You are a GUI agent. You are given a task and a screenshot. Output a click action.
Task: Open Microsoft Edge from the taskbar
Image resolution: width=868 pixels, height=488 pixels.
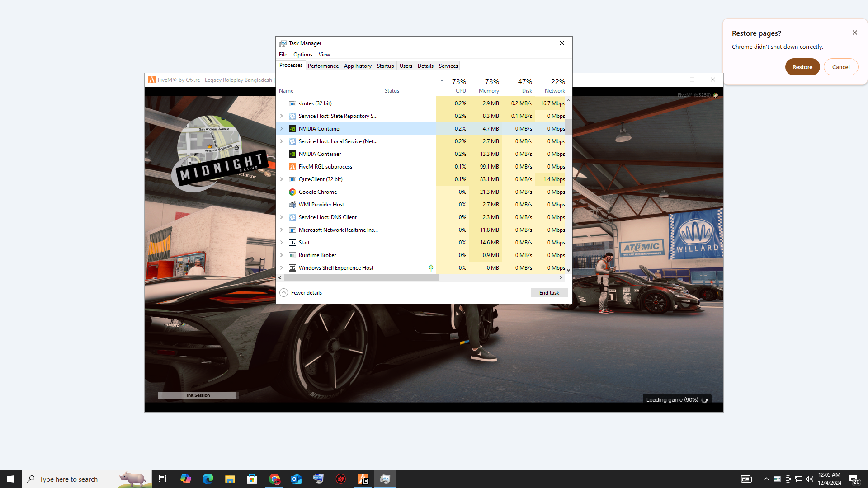point(208,479)
